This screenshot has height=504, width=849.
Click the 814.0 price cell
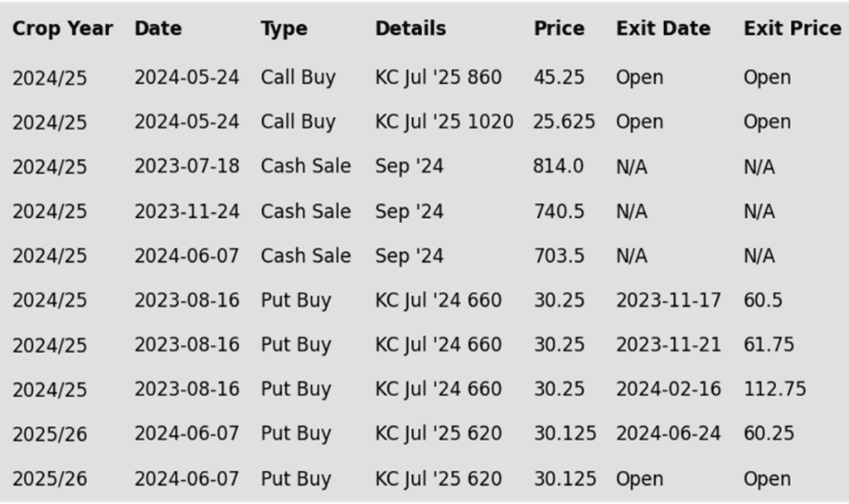tap(558, 166)
